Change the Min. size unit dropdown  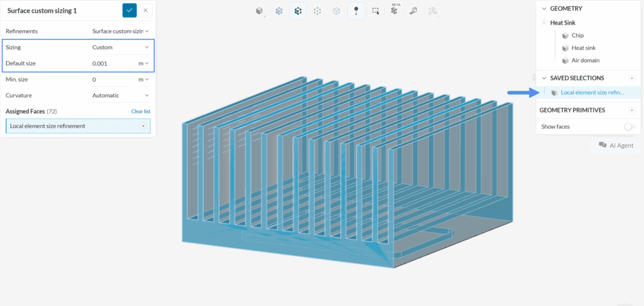[x=143, y=80]
